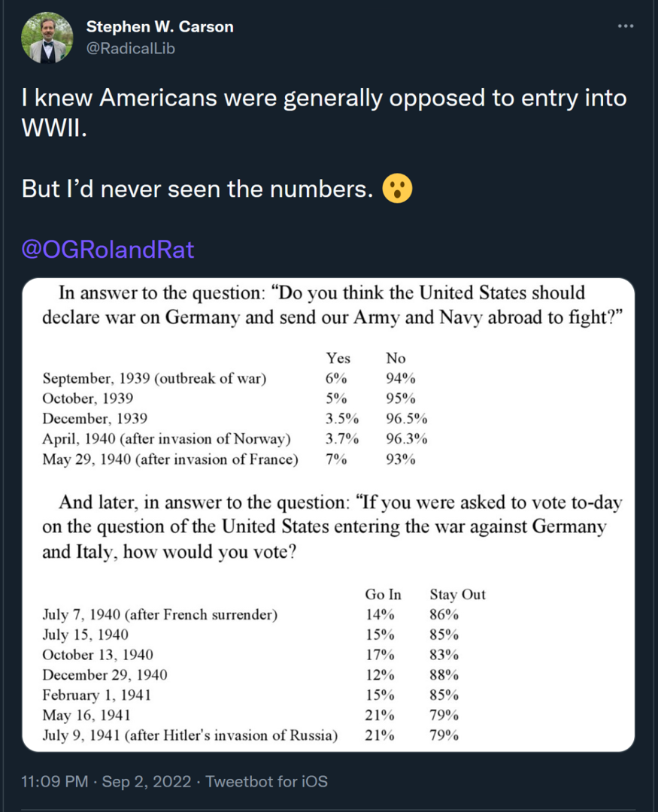658x812 pixels.
Task: Click the 'Yes' column header in the image
Action: pos(338,359)
